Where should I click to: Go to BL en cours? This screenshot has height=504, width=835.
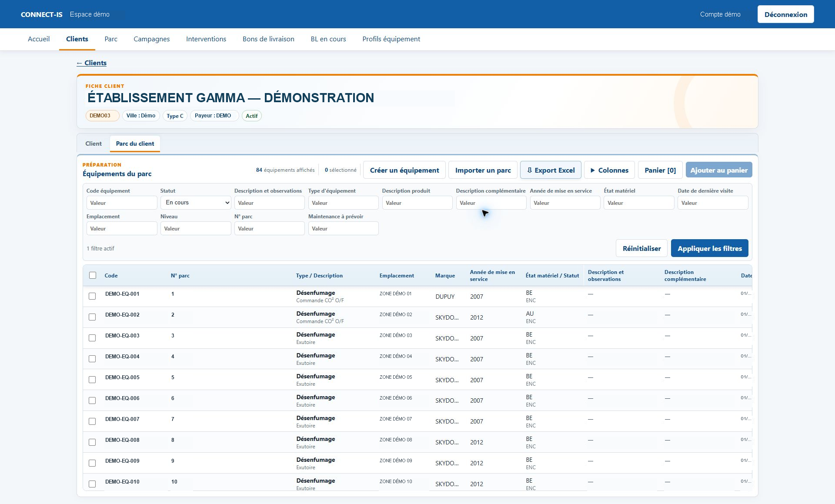328,39
